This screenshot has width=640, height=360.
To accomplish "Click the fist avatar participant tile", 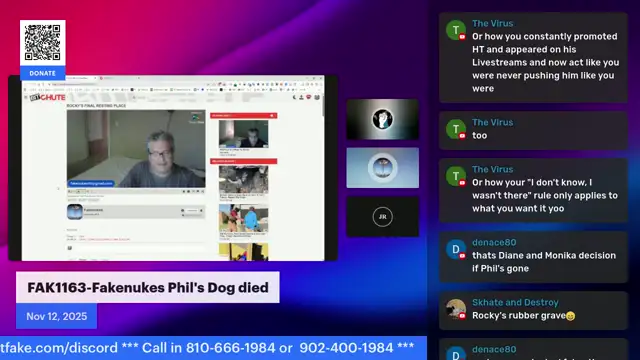I will 382,119.
